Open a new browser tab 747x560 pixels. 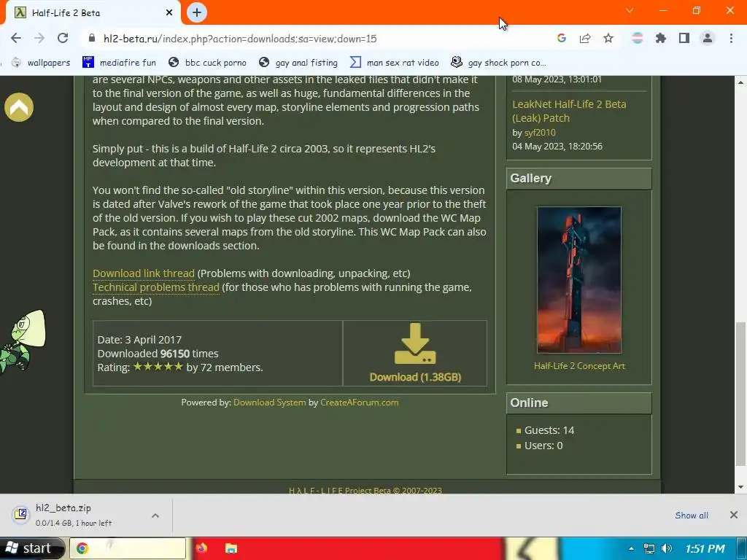[x=197, y=12]
